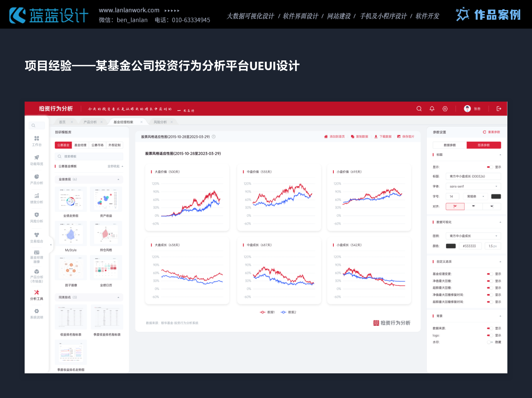Open the 图例 南方中小盘成长 dropdown
This screenshot has height=398, width=532.
473,236
